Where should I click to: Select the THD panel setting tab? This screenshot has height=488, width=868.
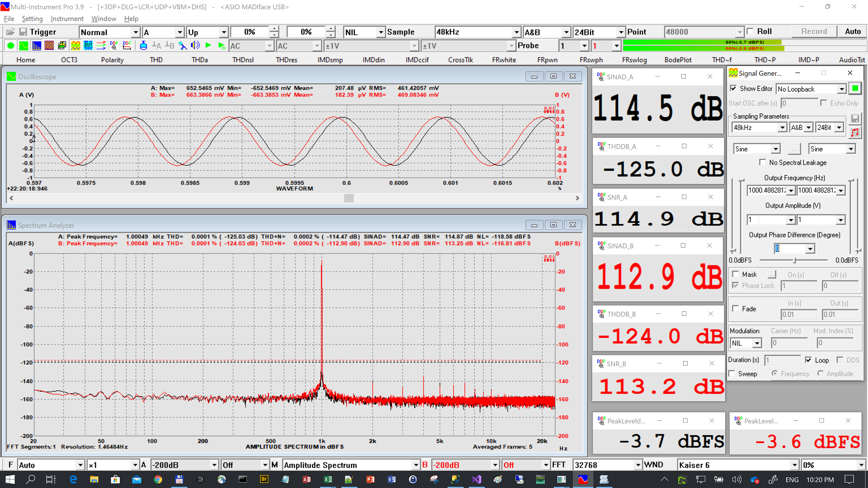tap(156, 60)
